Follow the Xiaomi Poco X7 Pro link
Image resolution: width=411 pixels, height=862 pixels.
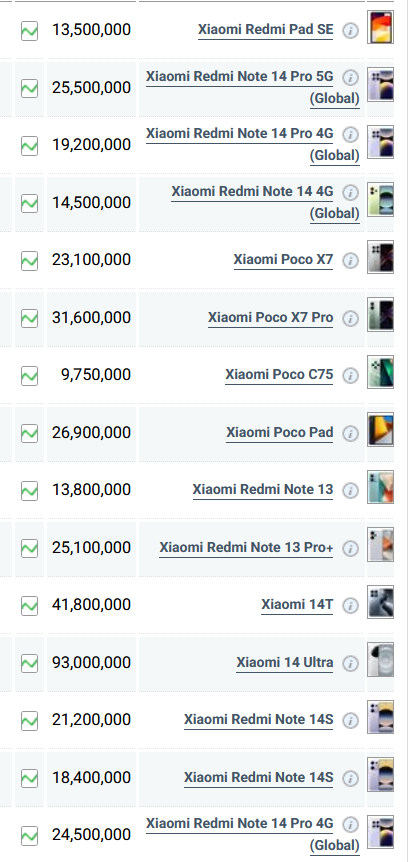point(270,317)
